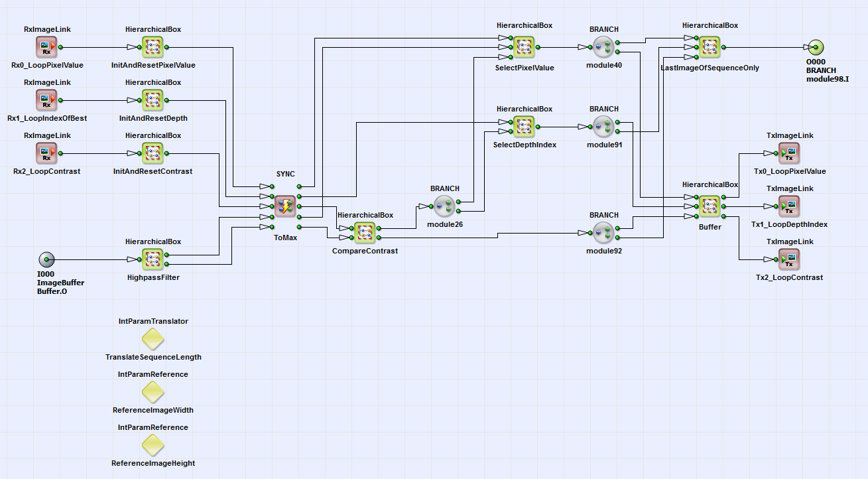Click the output port of Rx0_LoopPixelValue
This screenshot has width=868, height=479.
(60, 47)
